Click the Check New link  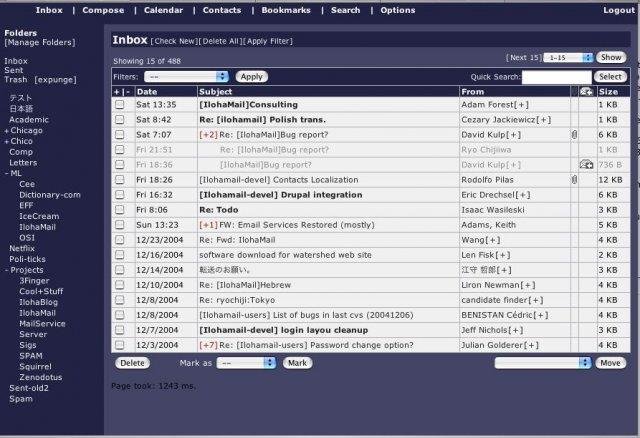(x=175, y=41)
